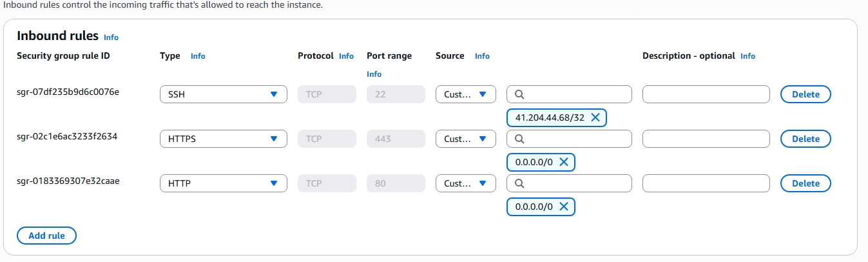The image size is (868, 262).
Task: Open the HTTPS type dropdown
Action: [x=223, y=139]
